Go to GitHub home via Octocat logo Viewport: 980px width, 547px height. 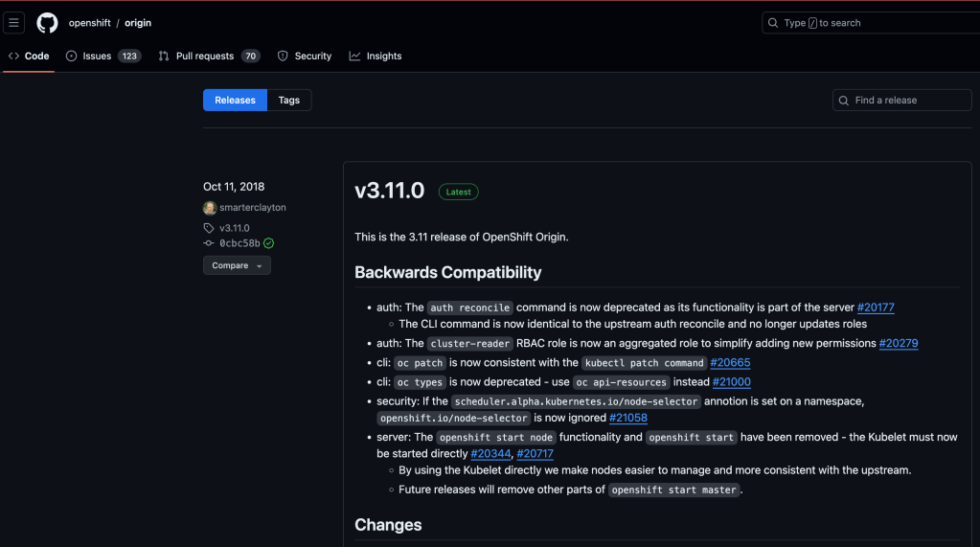pos(47,23)
